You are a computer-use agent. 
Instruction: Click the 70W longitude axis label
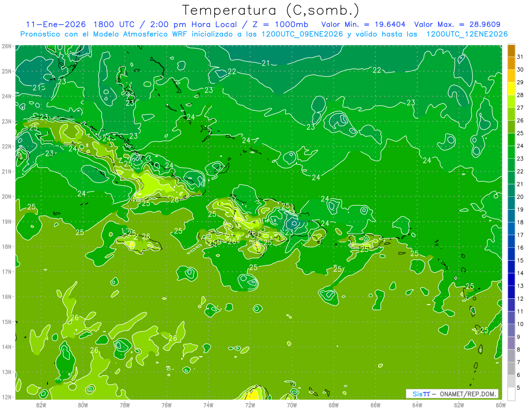(x=292, y=404)
